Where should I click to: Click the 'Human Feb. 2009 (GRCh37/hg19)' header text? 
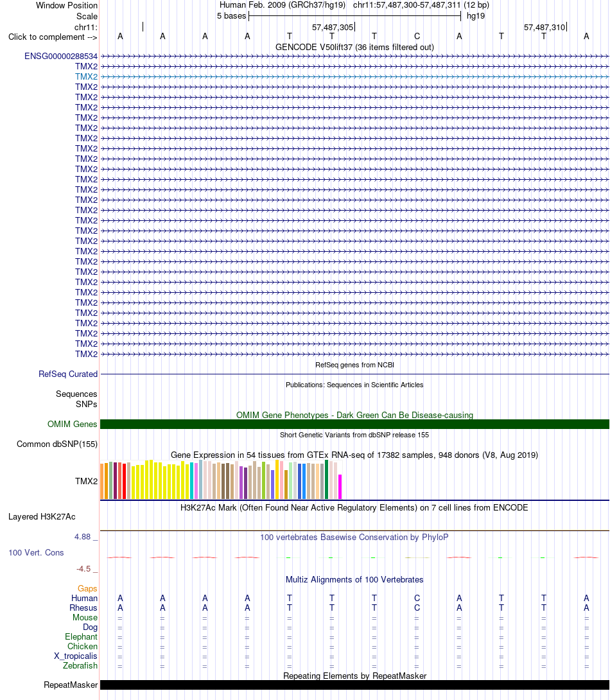283,5
